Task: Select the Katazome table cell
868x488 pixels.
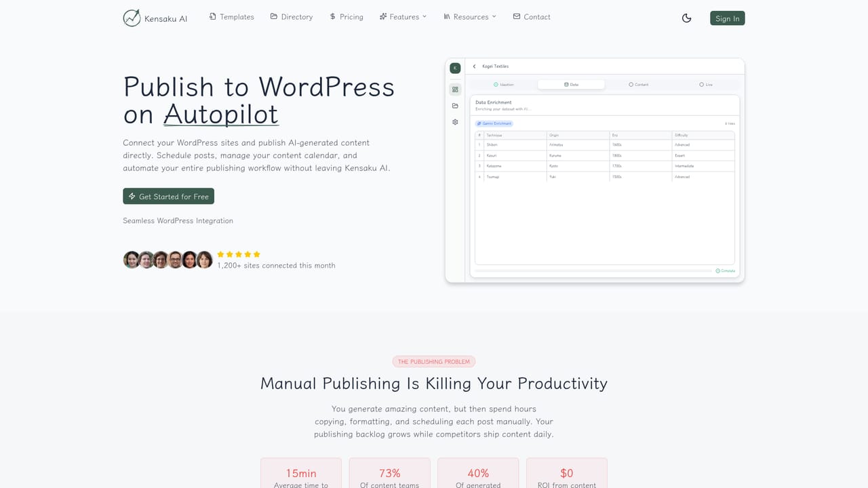Action: [515, 166]
